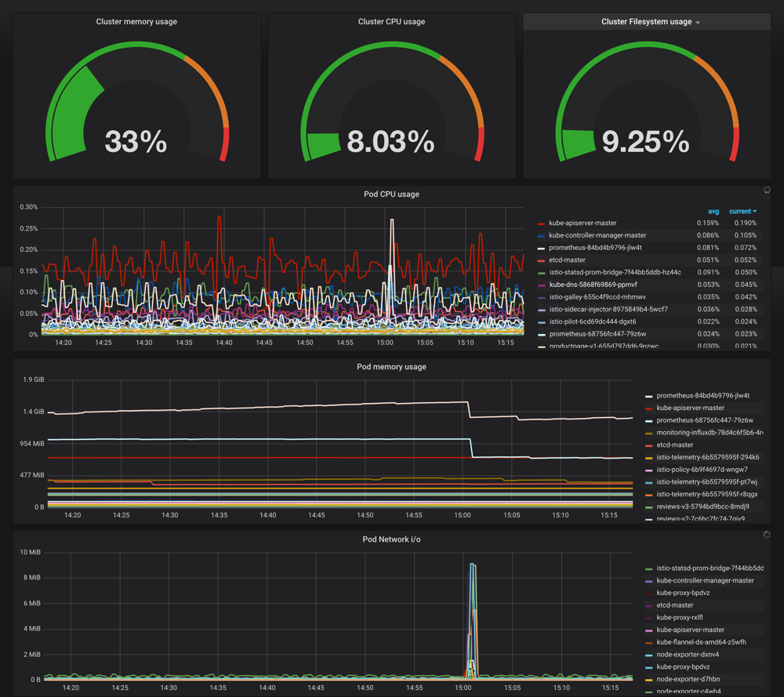This screenshot has height=697, width=784.
Task: Select istio-policy-6b9f4697d-wngw7 in Pod memory legend
Action: [x=702, y=470]
